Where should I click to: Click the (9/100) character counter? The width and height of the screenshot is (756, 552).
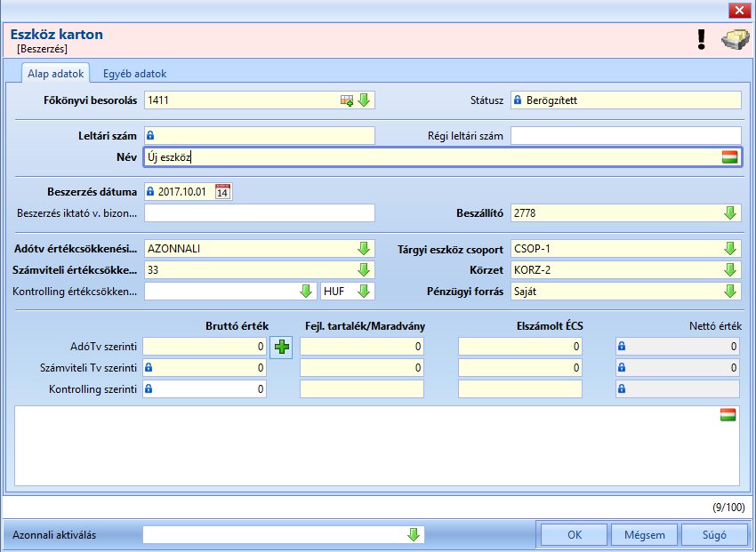728,508
